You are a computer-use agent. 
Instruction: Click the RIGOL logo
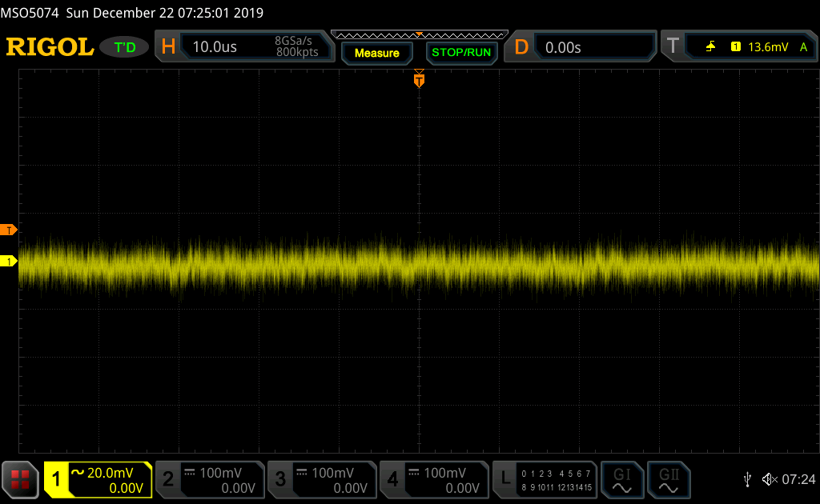coord(50,47)
